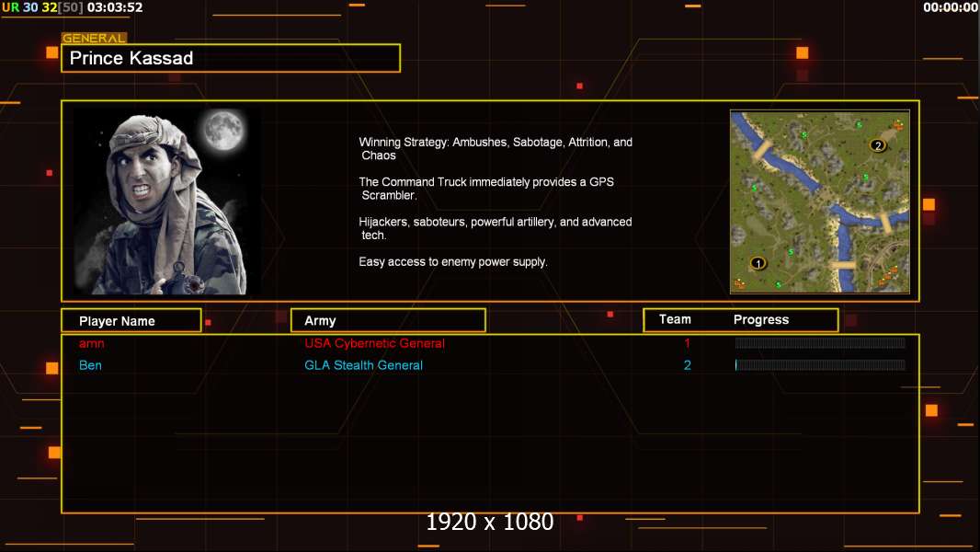Screen dimensions: 980x552
Task: Click amn's loading progress bar
Action: click(820, 342)
